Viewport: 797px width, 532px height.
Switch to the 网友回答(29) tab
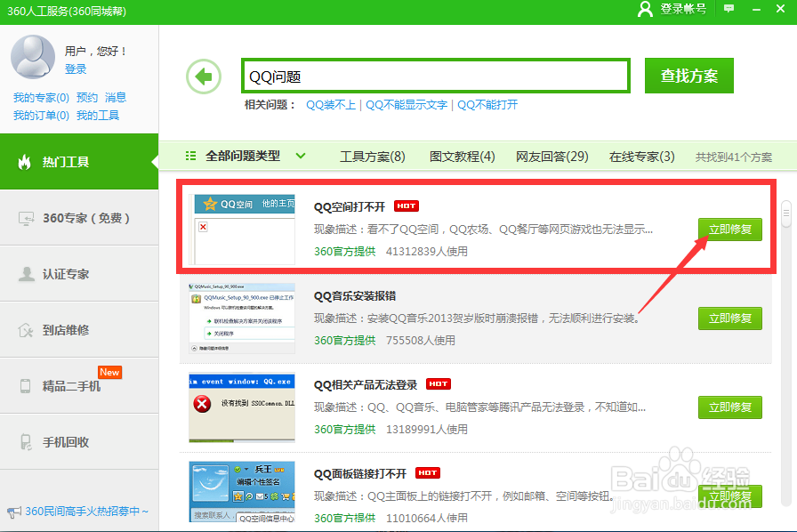[x=552, y=157]
